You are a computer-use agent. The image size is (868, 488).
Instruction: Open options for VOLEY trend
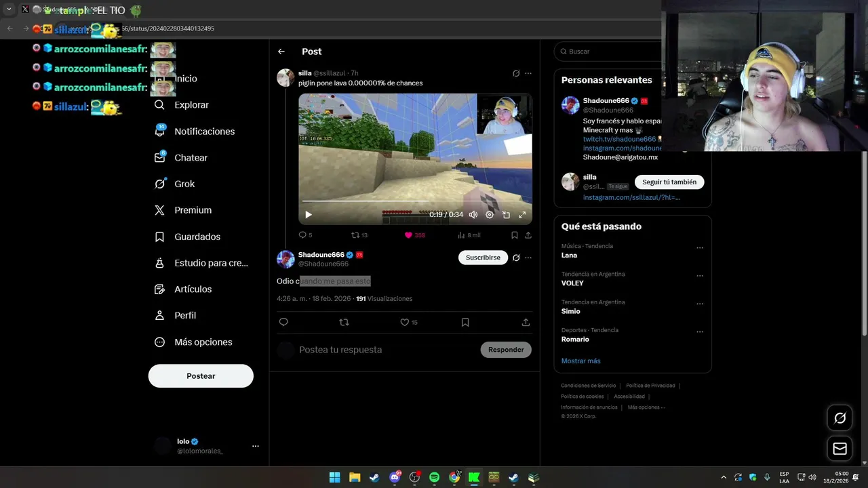[700, 276]
